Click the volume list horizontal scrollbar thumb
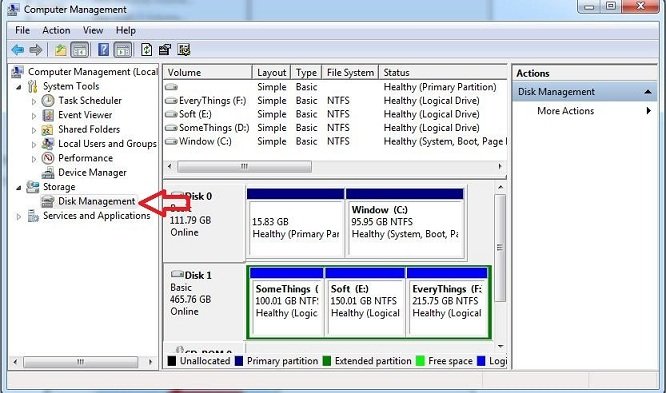 pyautogui.click(x=244, y=166)
